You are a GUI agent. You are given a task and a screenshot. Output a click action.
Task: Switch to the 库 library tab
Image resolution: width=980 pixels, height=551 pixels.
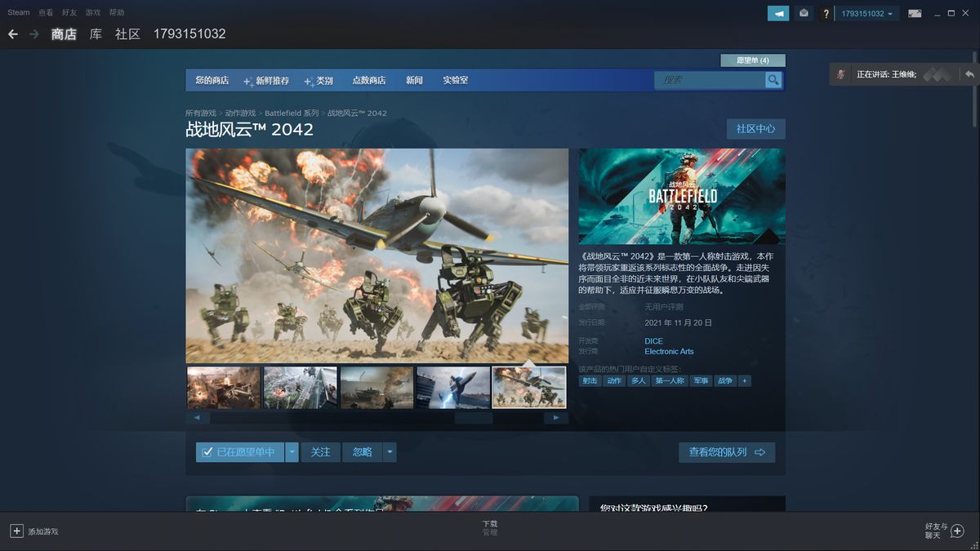(96, 34)
